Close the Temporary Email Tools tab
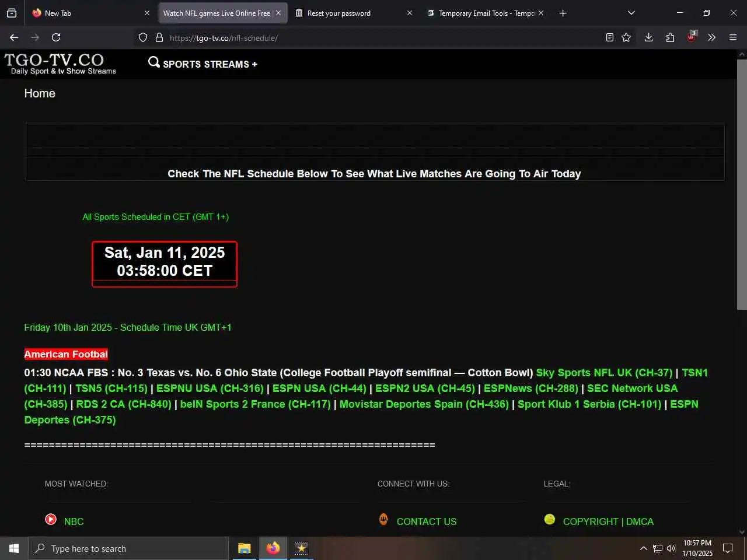The image size is (747, 560). 541,13
